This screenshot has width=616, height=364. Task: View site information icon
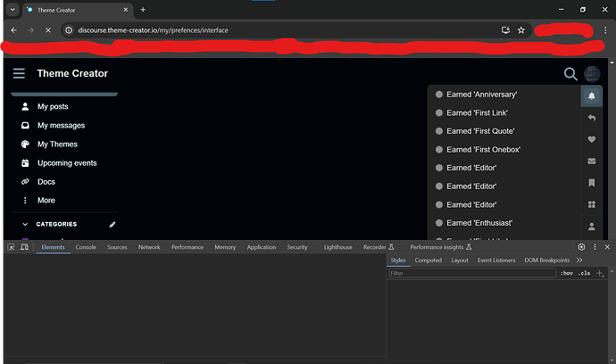[x=69, y=30]
